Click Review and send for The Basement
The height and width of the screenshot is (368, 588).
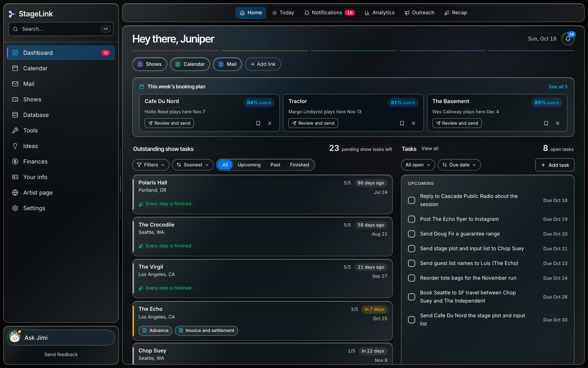[457, 123]
